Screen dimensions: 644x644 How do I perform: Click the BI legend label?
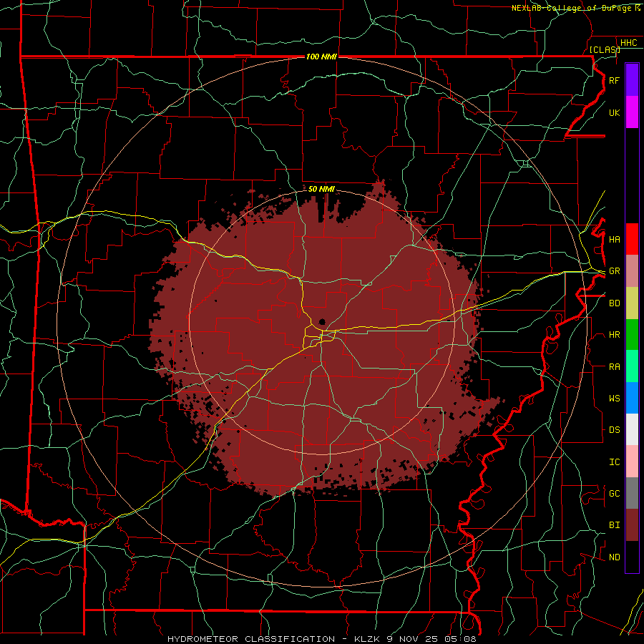[x=615, y=525]
